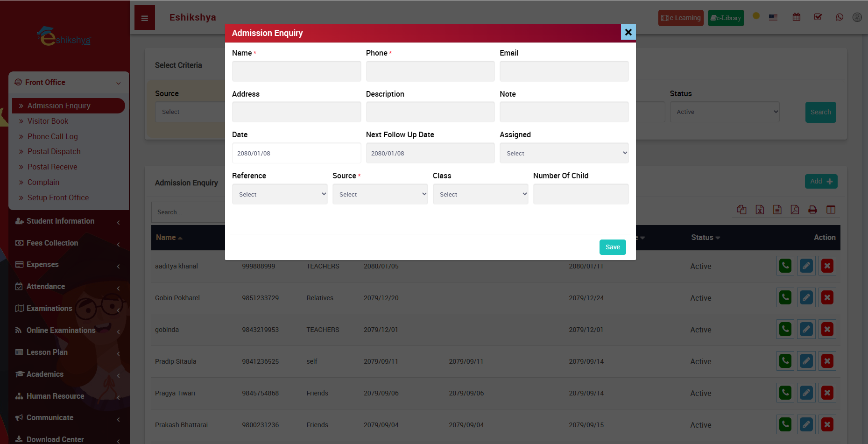Expand the Source dropdown in dialog
Viewport: 868px width, 444px height.
(380, 194)
